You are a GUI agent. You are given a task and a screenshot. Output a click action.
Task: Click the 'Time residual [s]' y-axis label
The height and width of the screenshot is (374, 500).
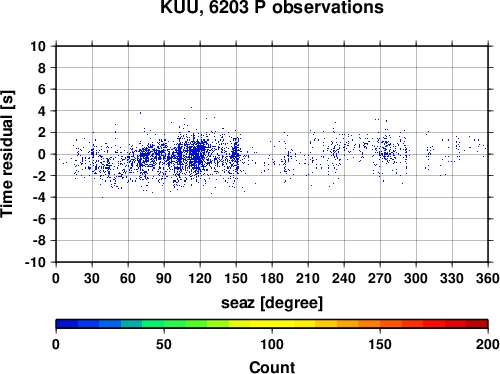(x=7, y=154)
